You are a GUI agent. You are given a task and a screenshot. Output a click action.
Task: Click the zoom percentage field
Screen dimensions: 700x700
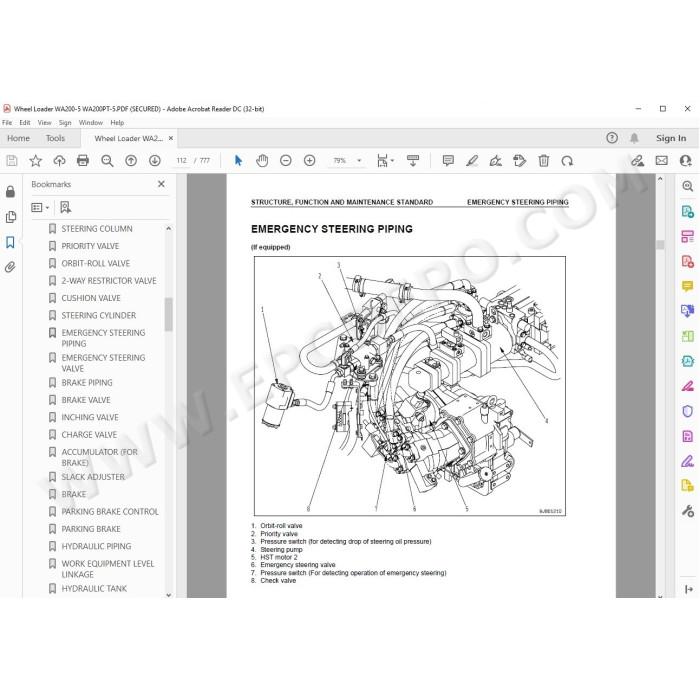click(340, 161)
